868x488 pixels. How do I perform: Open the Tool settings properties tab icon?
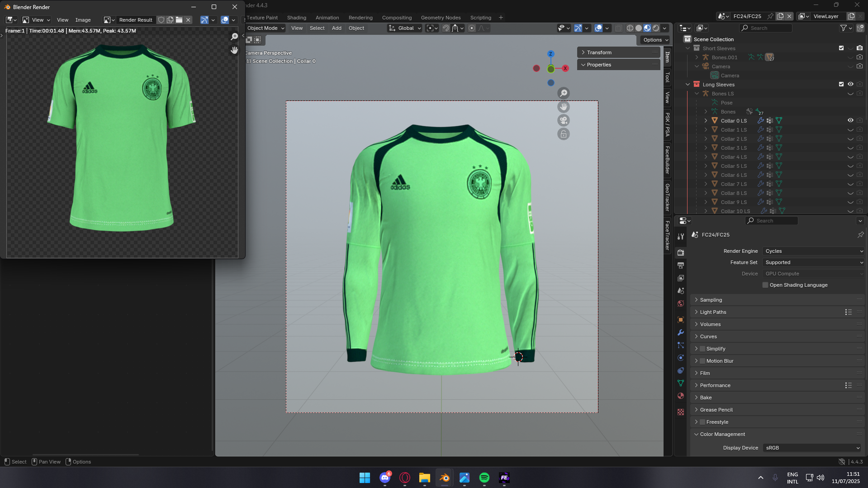coord(681,237)
